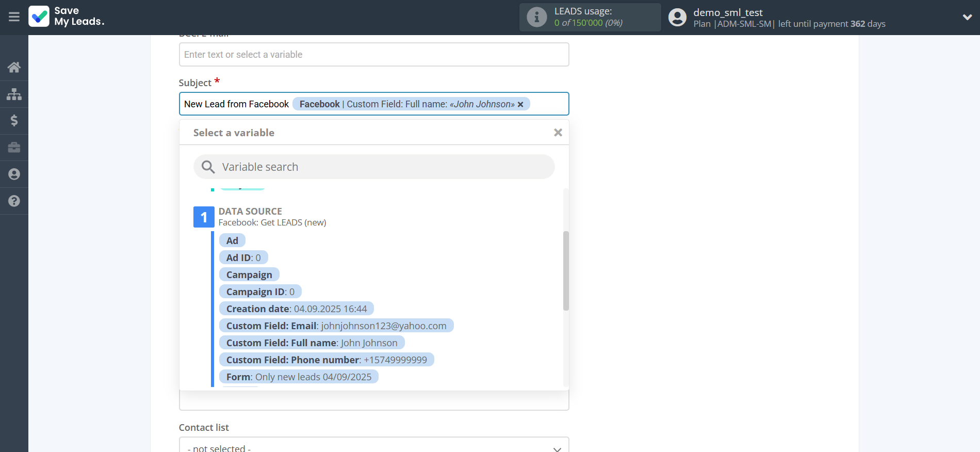Go to Home via sidebar icon

point(14,67)
